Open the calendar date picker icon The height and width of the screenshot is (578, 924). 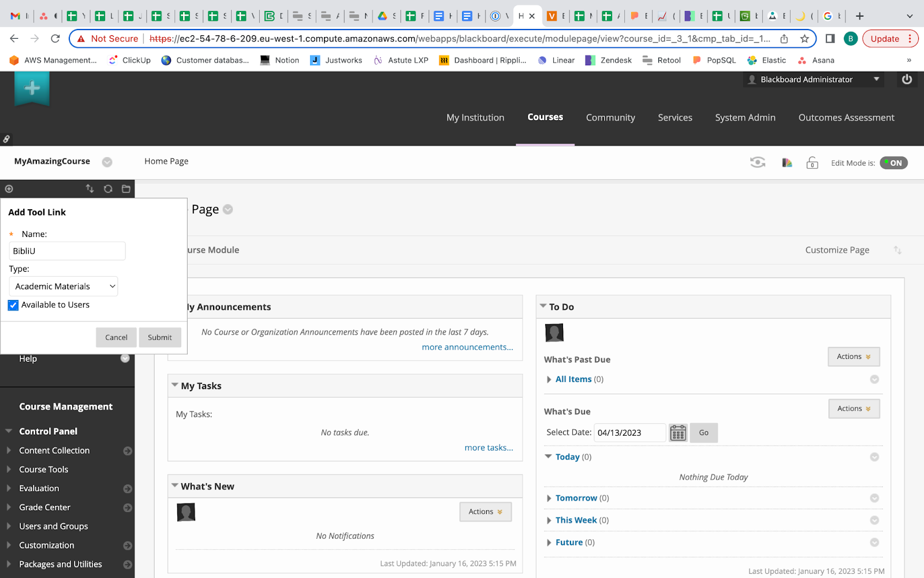tap(678, 433)
